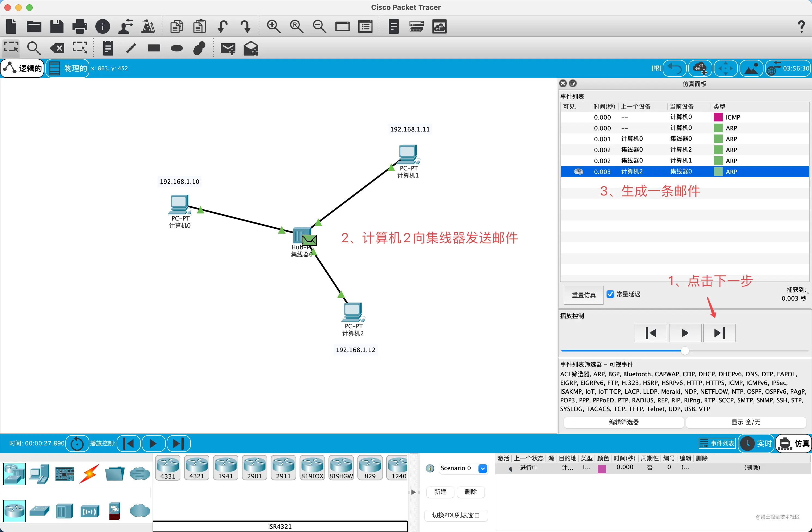The width and height of the screenshot is (812, 532).
Task: Click the Copy icon in toolbar
Action: pos(177,26)
